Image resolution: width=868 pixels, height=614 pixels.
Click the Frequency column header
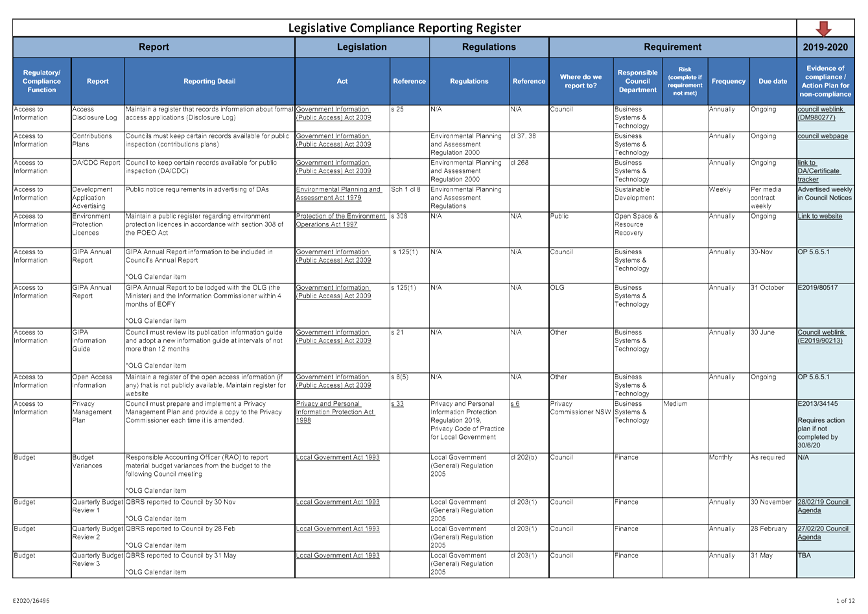point(728,81)
